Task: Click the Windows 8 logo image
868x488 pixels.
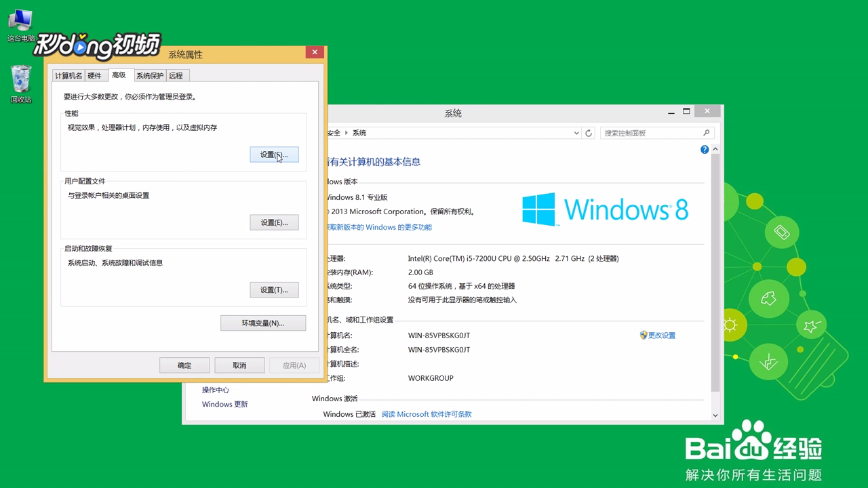Action: pyautogui.click(x=606, y=209)
